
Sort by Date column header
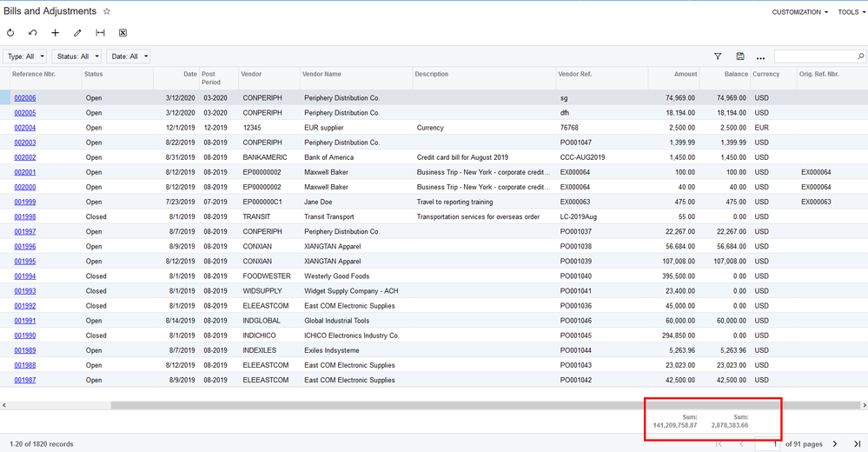(190, 74)
